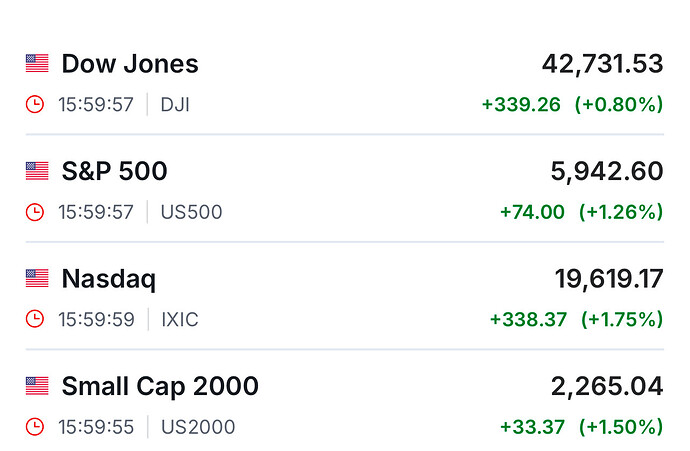Open the Nasdaq index link
This screenshot has width=690, height=451.
click(x=109, y=278)
